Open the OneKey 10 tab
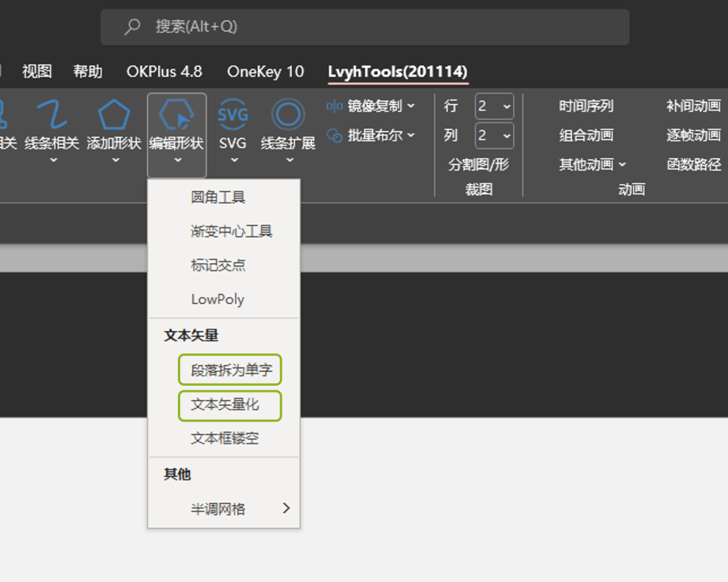Image resolution: width=728 pixels, height=582 pixels. point(266,71)
